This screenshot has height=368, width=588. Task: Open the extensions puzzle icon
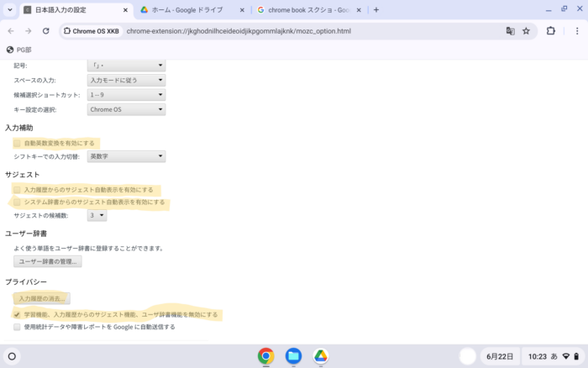click(551, 31)
